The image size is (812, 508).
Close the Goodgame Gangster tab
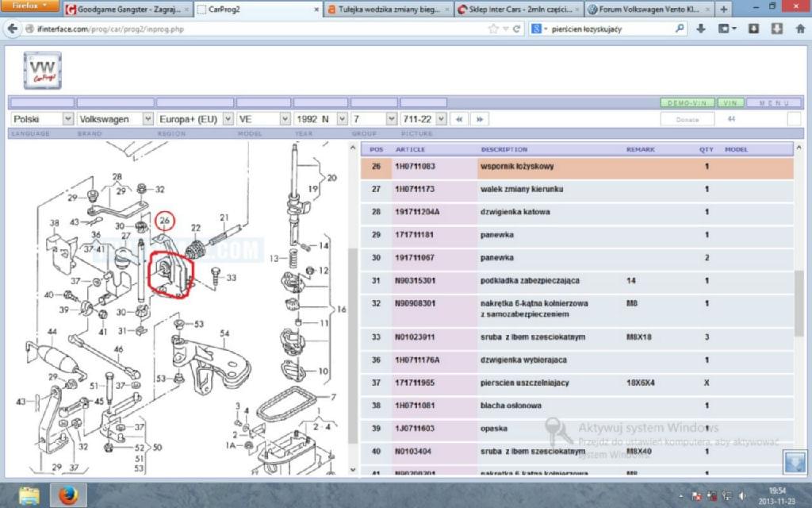(186, 10)
